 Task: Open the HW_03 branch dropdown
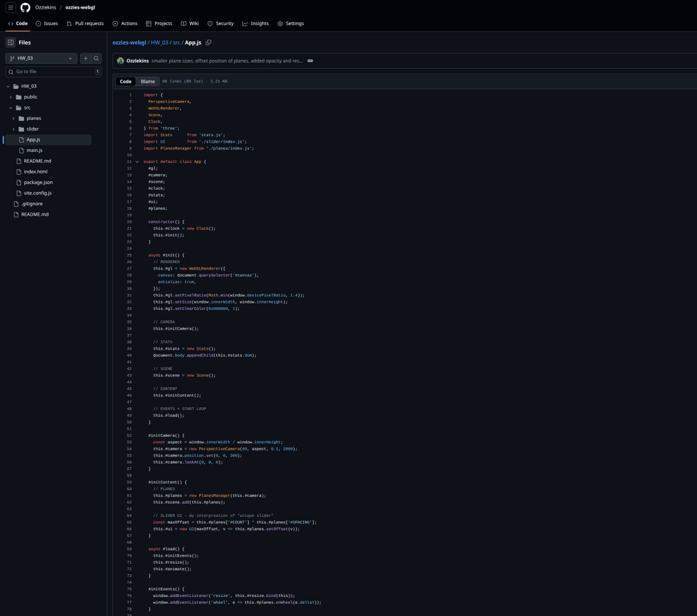pos(41,58)
